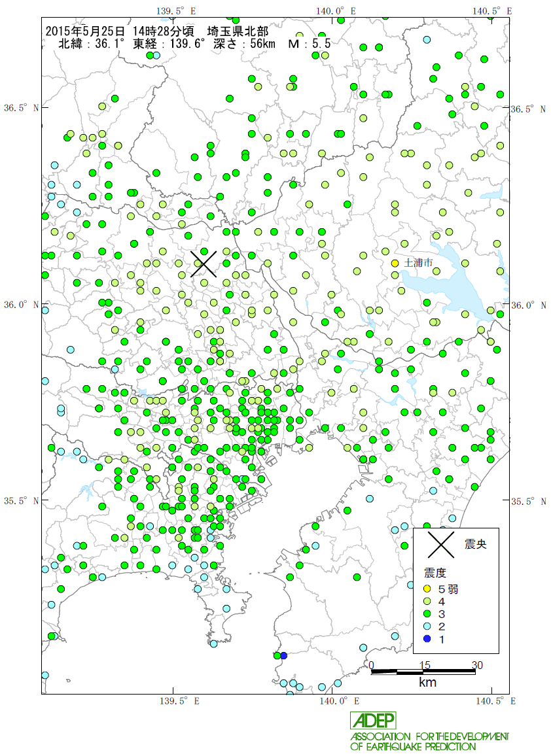This screenshot has height=756, width=551.
Task: Pick the light green intensity 4 legend swatch
Action: click(x=427, y=601)
